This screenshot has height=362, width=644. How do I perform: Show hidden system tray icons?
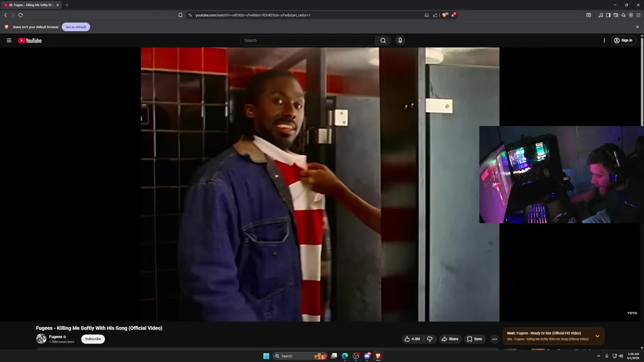click(x=598, y=356)
